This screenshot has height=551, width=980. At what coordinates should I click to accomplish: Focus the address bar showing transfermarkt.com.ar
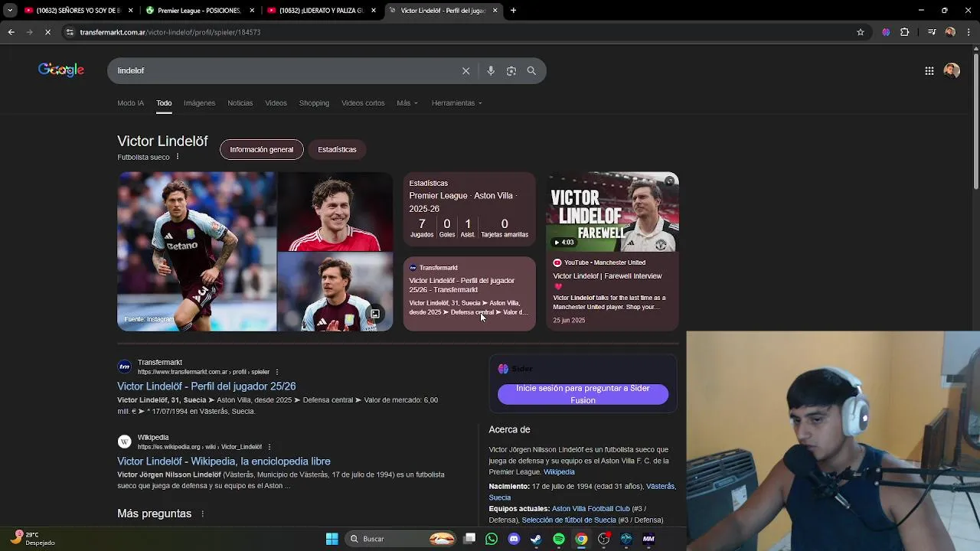pos(459,32)
